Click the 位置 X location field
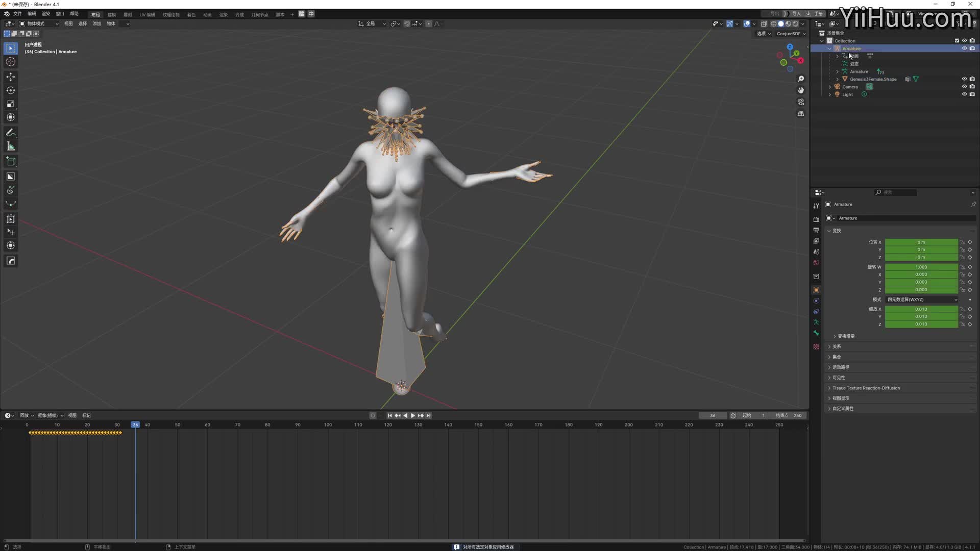Image resolution: width=980 pixels, height=551 pixels. click(x=921, y=242)
